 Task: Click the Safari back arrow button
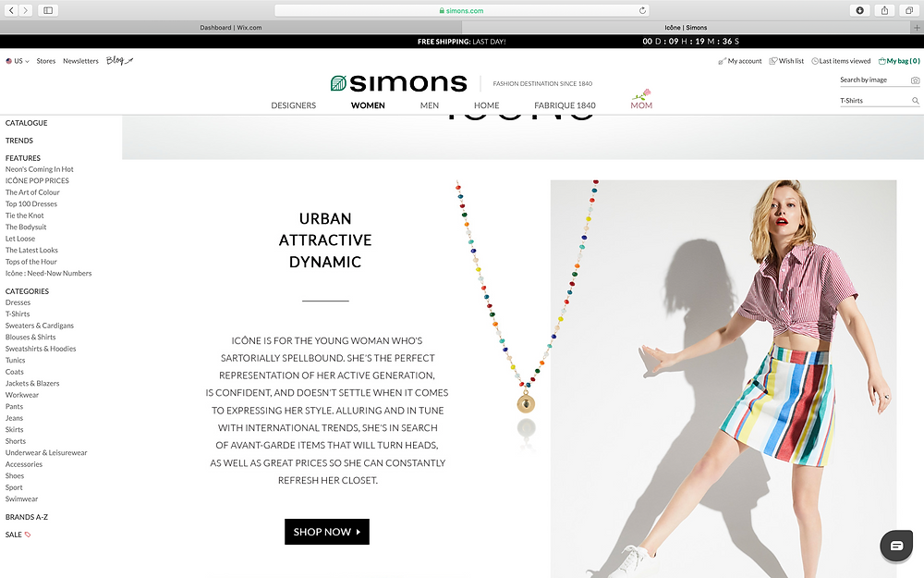pos(11,10)
